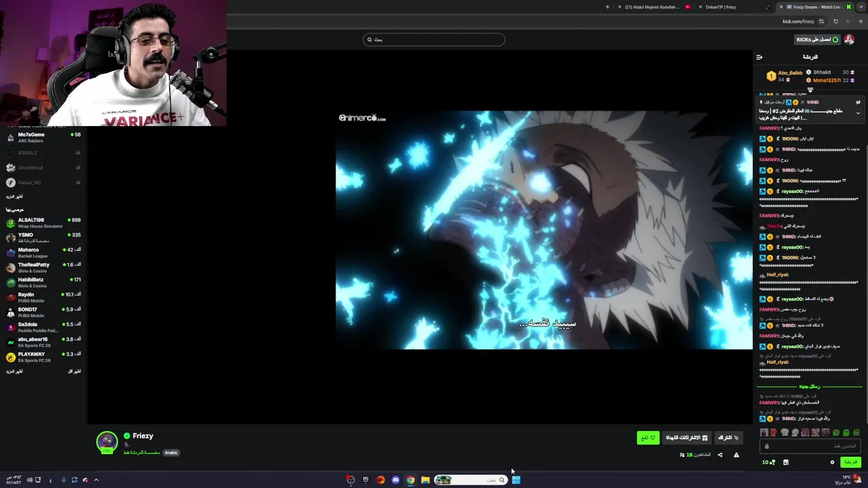The height and width of the screenshot is (488, 868).
Task: Open Google Chrome from the taskbar
Action: coord(410,480)
